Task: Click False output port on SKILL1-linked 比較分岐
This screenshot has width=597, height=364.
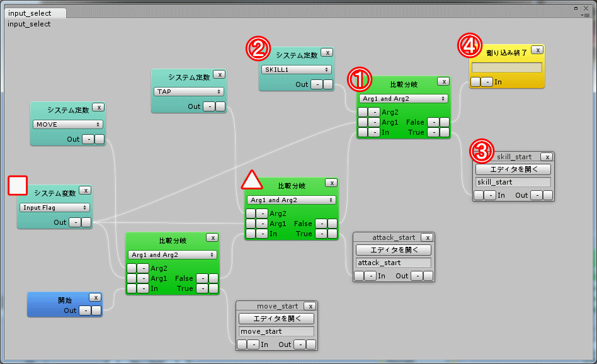Action: coord(445,122)
